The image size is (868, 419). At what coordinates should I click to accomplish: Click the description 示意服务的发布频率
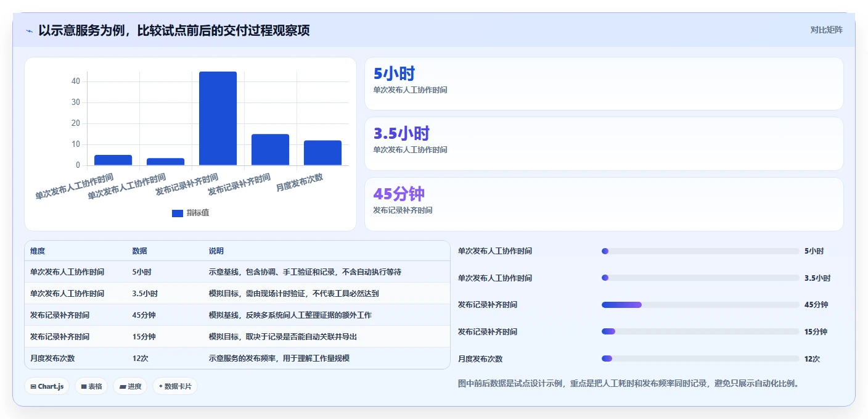279,358
